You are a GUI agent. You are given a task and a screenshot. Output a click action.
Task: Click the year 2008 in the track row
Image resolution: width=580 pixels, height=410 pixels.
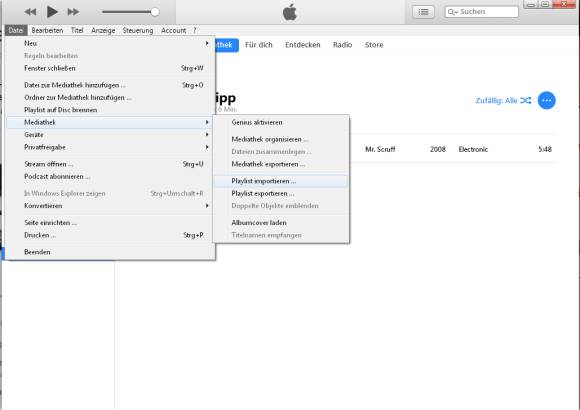pyautogui.click(x=438, y=149)
